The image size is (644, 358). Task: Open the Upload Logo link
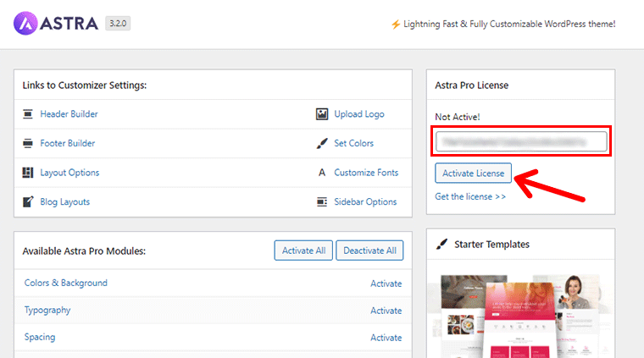point(359,114)
